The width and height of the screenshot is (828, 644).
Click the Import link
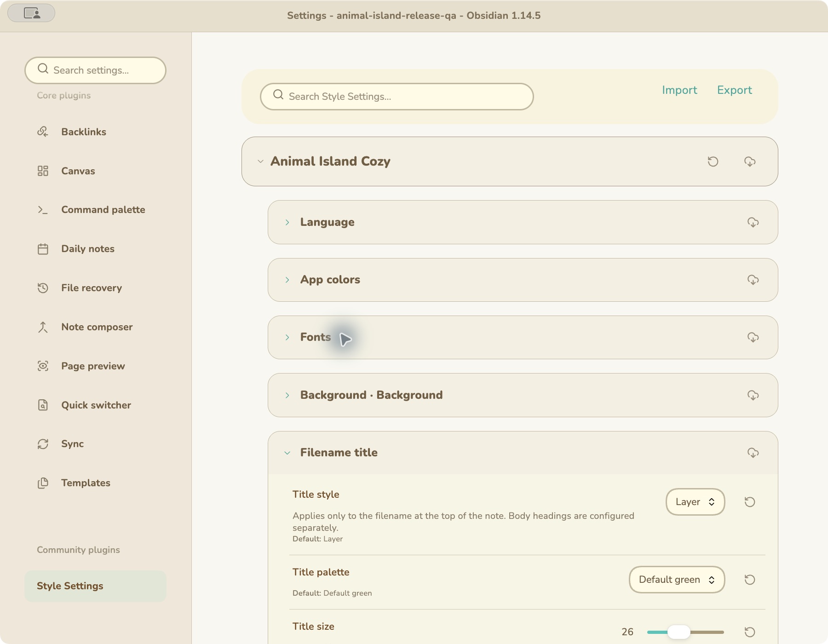coord(679,90)
